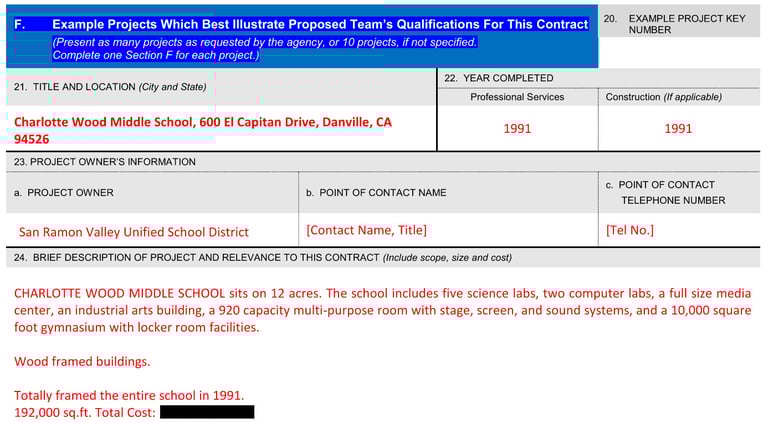
Task: Click the '23. Project Owner's Information' heading
Action: 105,162
